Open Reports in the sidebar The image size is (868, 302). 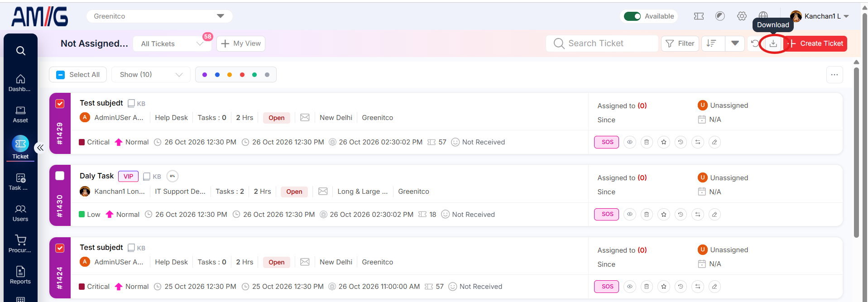20,275
